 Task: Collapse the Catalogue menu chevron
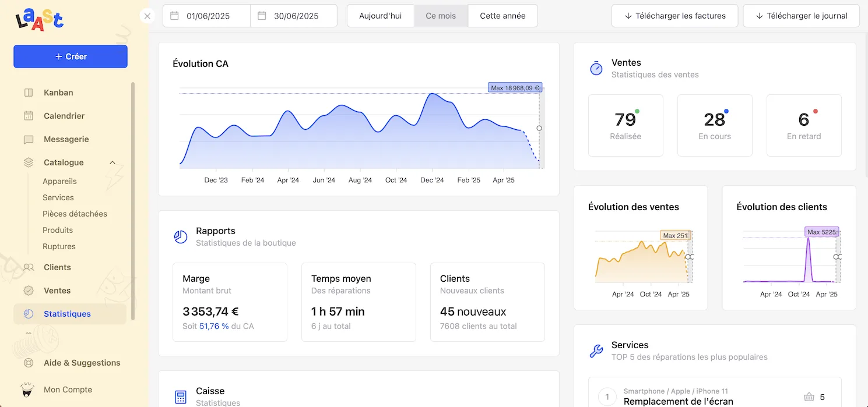coord(113,162)
